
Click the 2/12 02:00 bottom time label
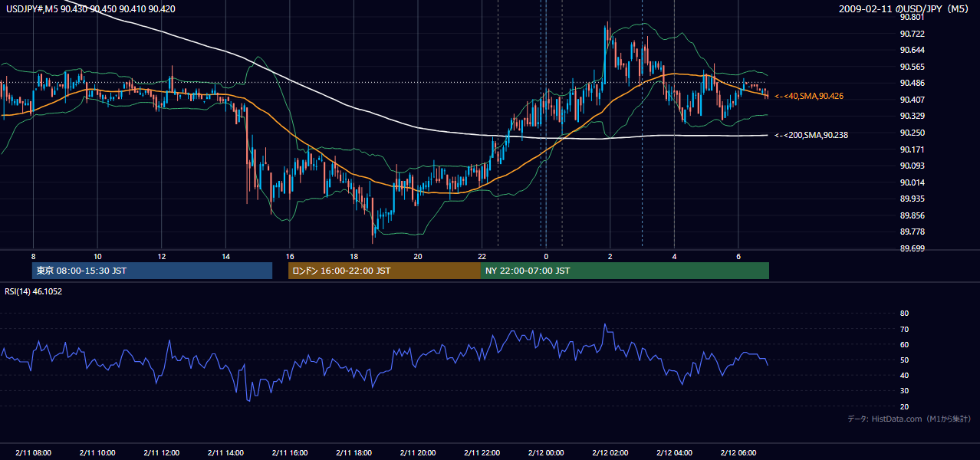click(610, 453)
